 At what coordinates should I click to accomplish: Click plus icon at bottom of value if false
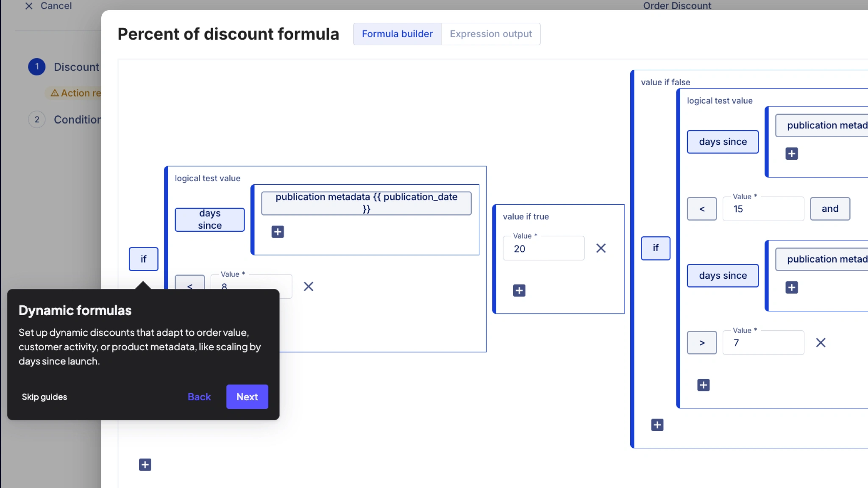pyautogui.click(x=657, y=425)
